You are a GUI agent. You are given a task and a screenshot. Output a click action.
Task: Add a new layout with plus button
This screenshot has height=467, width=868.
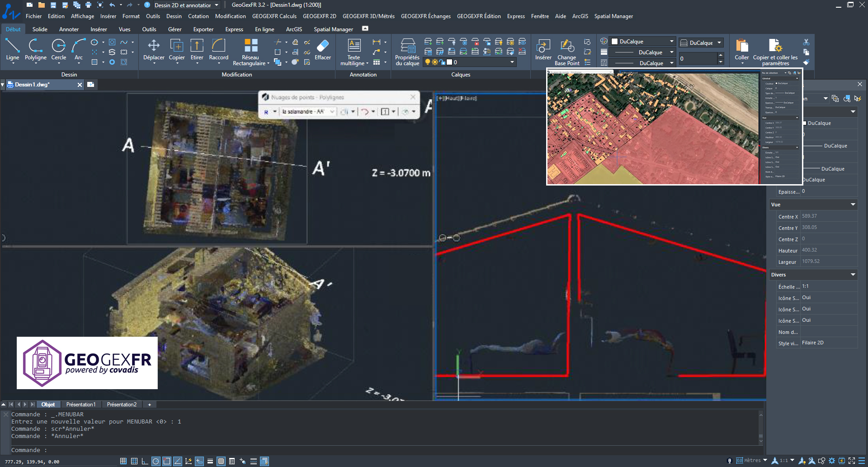click(x=149, y=405)
